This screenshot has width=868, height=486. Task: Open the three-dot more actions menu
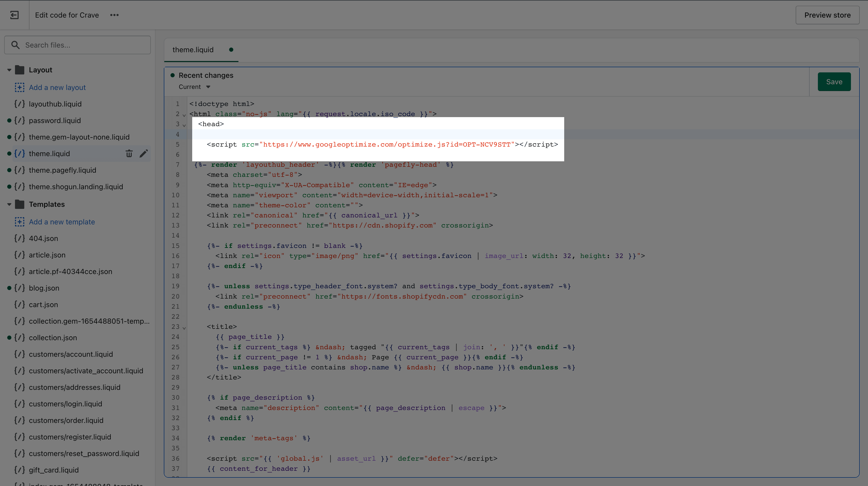click(114, 15)
